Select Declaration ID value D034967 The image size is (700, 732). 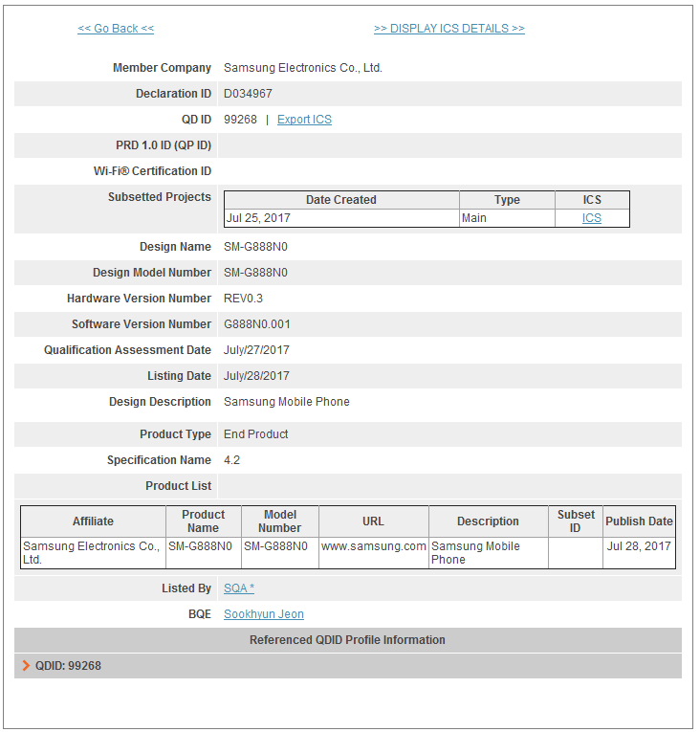tap(248, 94)
